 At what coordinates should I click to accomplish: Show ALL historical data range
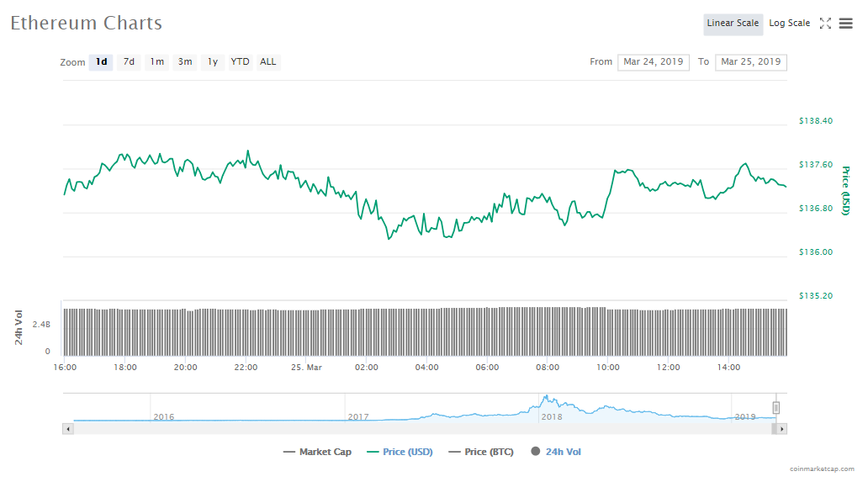268,61
